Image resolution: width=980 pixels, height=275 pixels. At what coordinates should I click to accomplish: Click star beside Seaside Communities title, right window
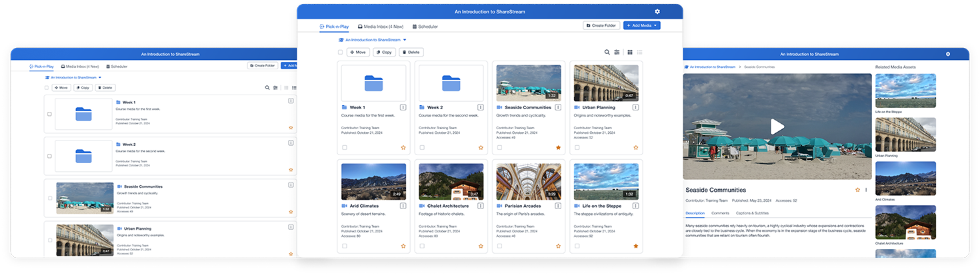(x=858, y=190)
